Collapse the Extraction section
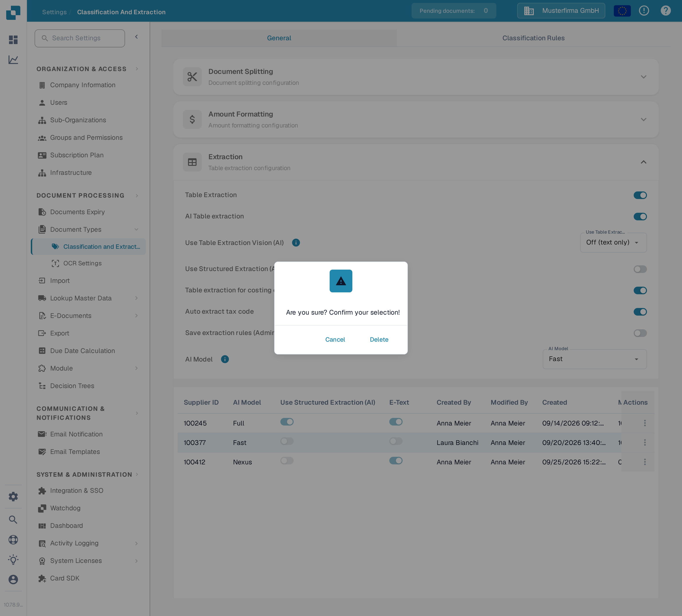 pyautogui.click(x=416, y=162)
